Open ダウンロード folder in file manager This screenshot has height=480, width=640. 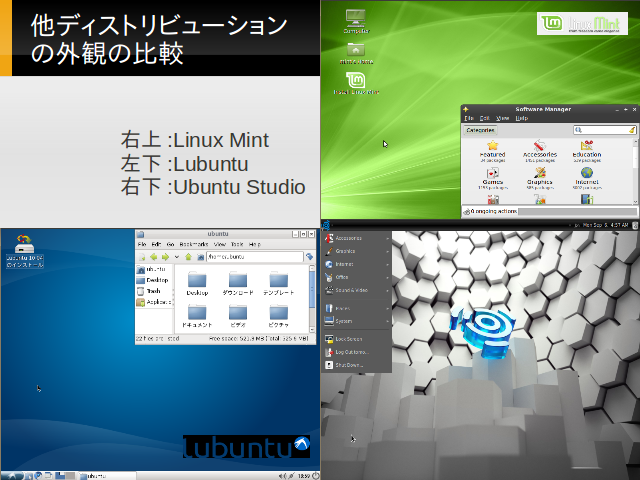pos(238,283)
